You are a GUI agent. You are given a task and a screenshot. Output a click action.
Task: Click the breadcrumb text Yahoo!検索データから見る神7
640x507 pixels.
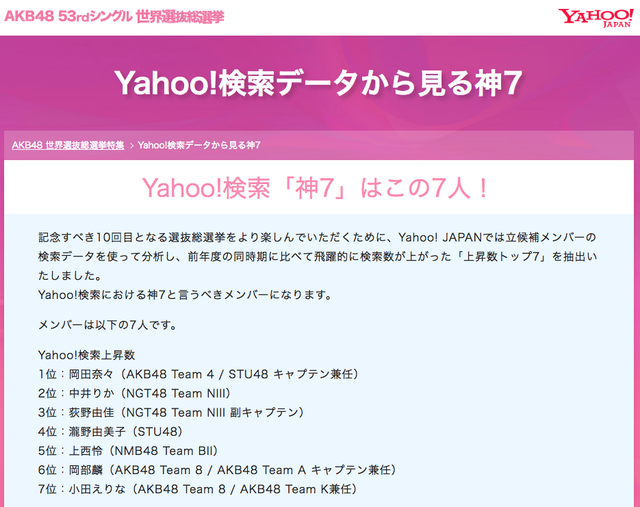coord(199,145)
